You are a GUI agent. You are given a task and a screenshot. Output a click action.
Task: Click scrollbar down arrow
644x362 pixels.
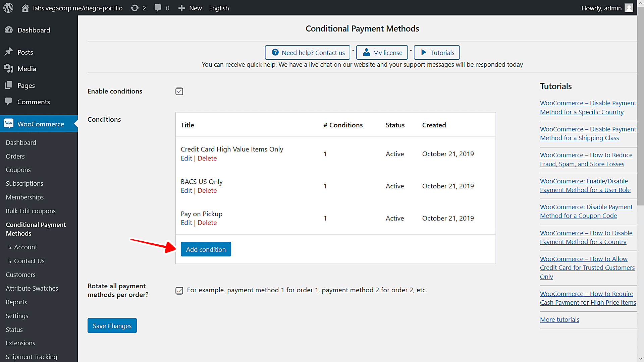(640, 358)
